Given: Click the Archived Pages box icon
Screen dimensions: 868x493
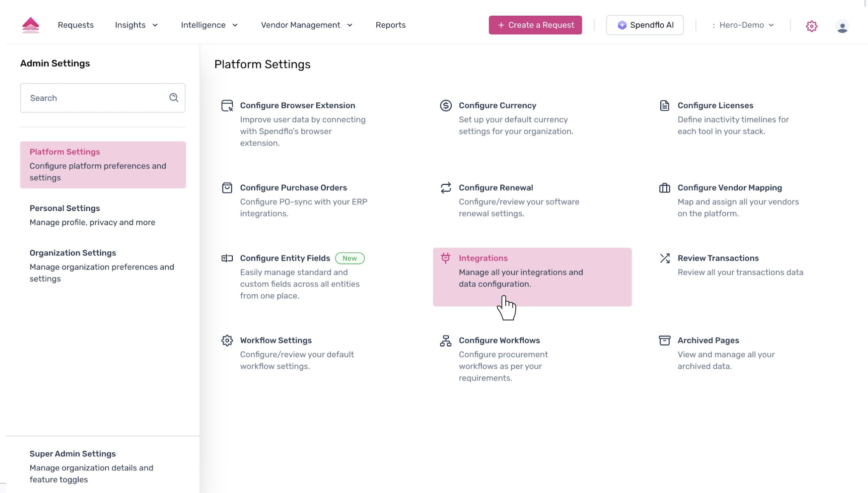Looking at the screenshot, I should point(665,341).
